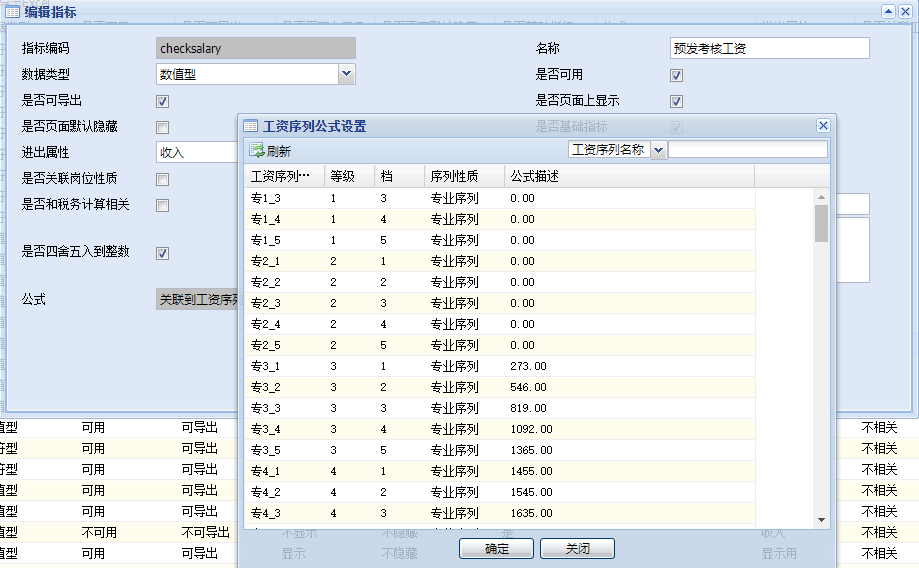
Task: Select the row 专3_1
Action: (499, 366)
